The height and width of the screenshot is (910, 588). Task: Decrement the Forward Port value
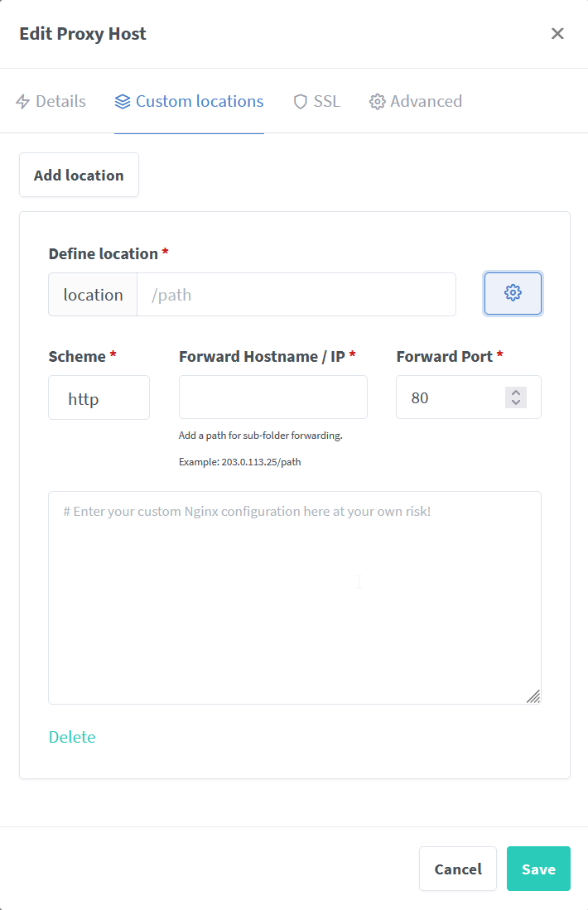[515, 402]
